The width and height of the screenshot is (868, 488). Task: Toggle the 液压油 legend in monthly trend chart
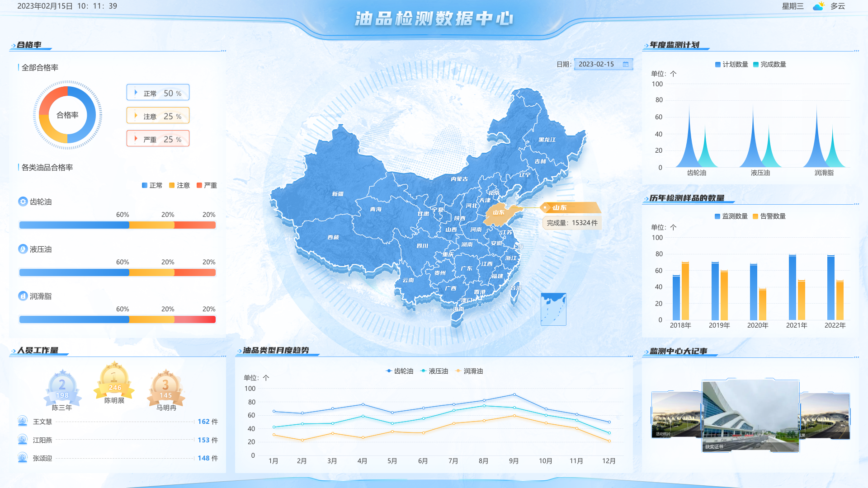(x=434, y=371)
